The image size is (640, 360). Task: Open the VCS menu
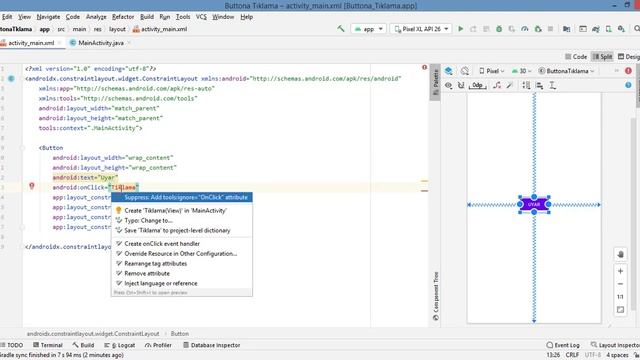tap(201, 17)
